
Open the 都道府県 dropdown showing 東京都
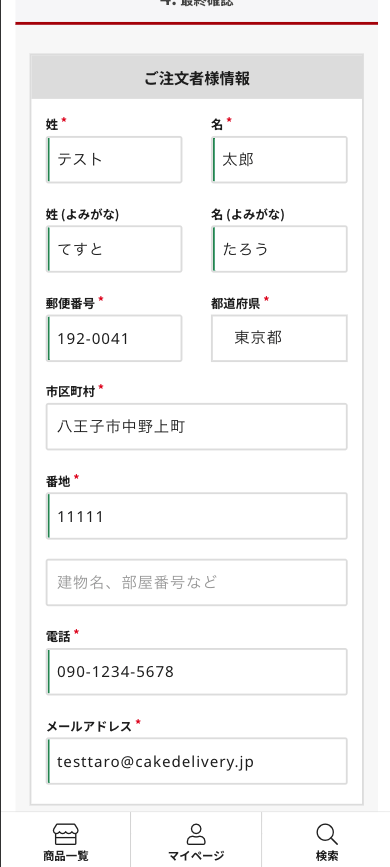[279, 338]
